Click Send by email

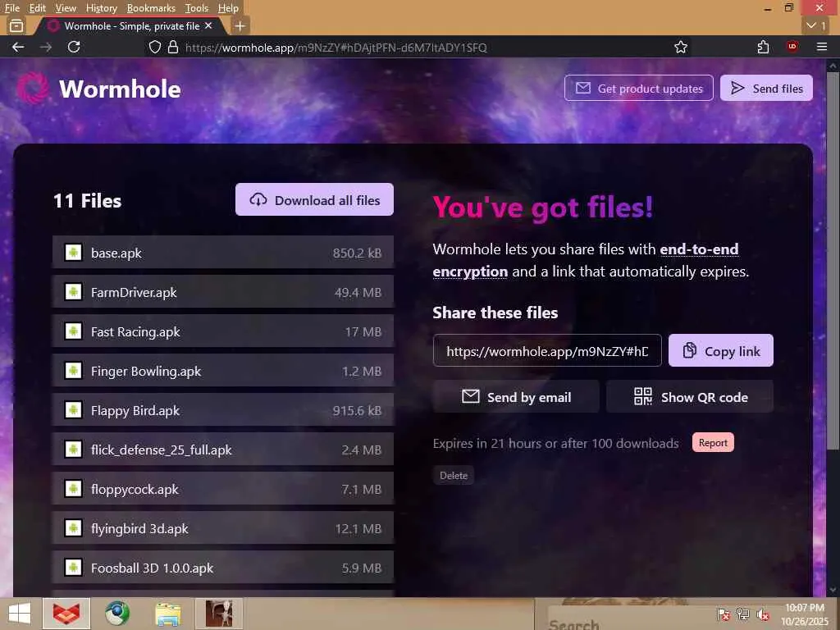(x=516, y=397)
